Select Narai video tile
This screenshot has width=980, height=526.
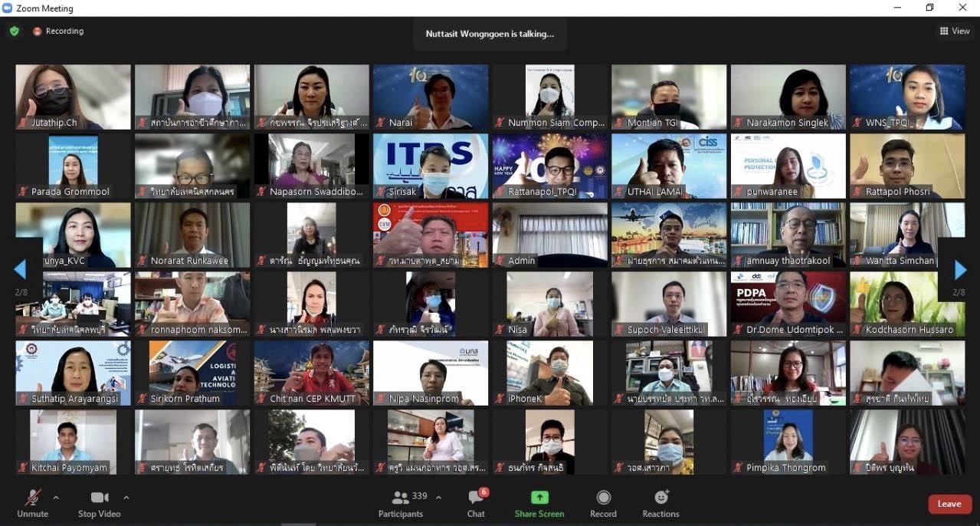(x=431, y=97)
